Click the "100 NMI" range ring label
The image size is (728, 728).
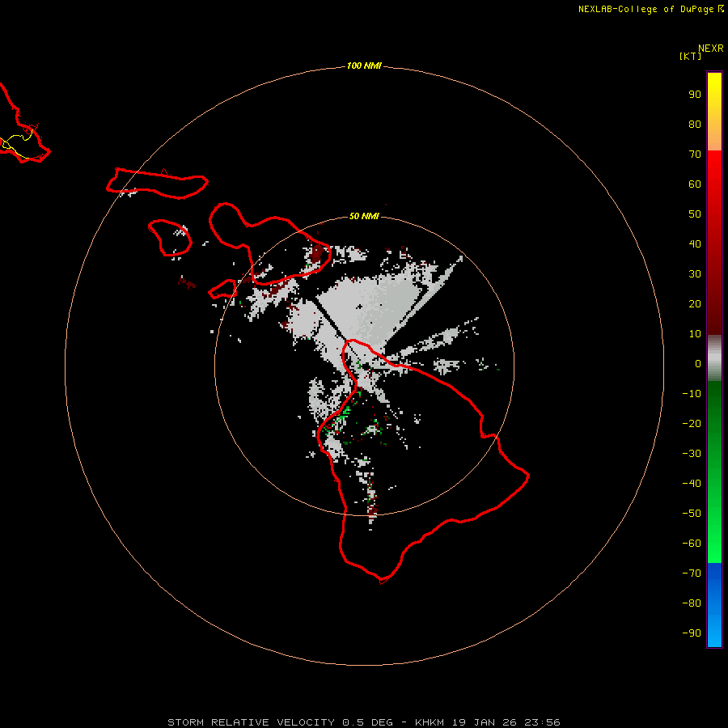coord(364,66)
